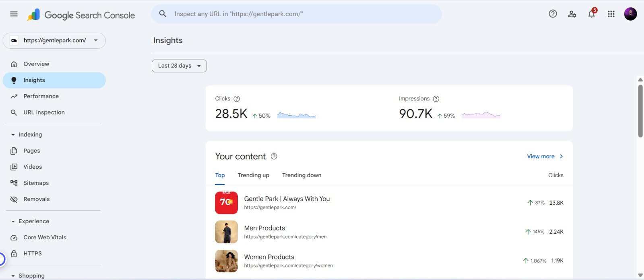The image size is (644, 280).
Task: Open the Last 28 days date dropdown
Action: pos(179,66)
